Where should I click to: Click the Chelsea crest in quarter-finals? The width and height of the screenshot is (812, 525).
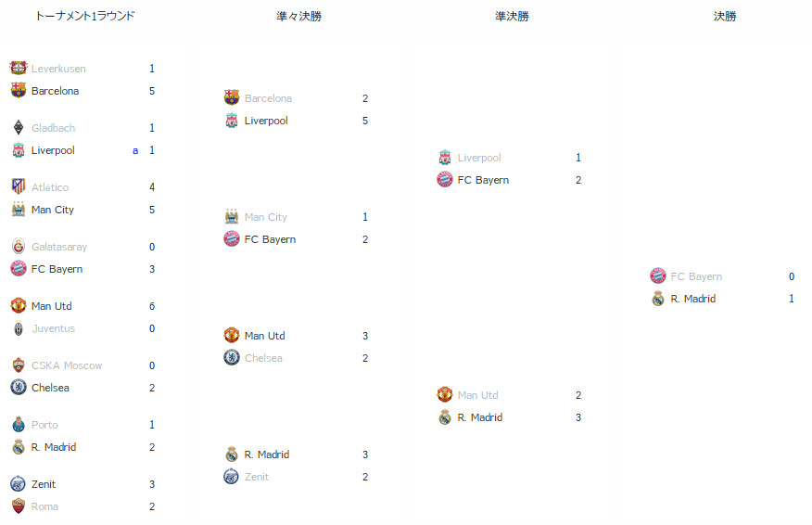tap(232, 358)
